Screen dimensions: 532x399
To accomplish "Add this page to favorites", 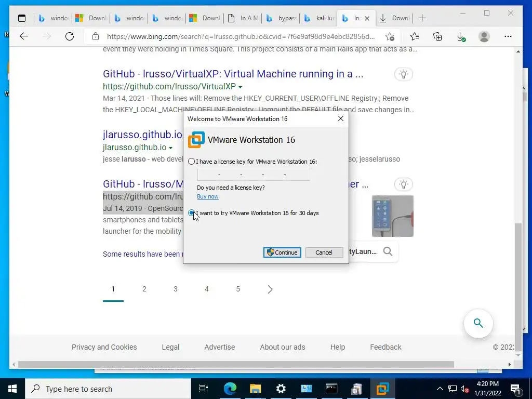I will [x=390, y=36].
